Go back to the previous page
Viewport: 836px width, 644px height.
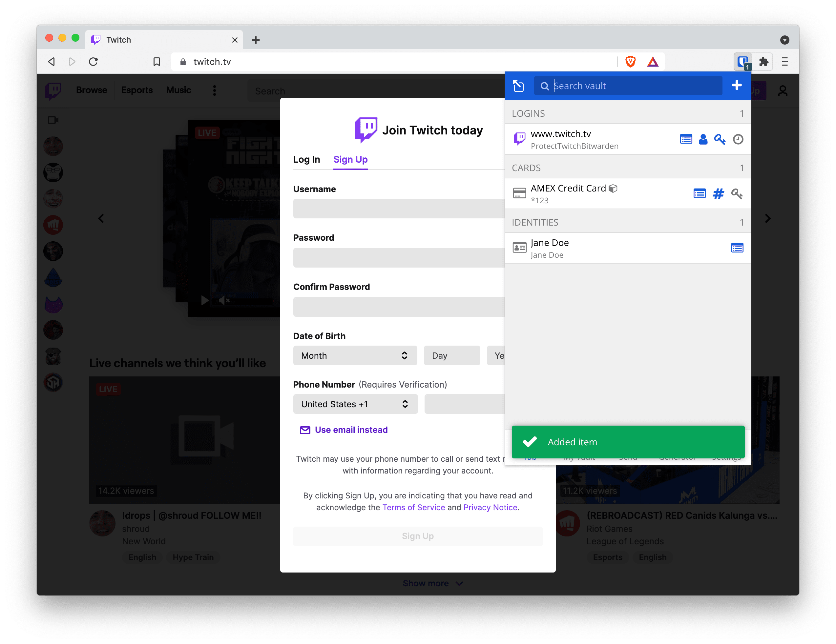coord(52,62)
